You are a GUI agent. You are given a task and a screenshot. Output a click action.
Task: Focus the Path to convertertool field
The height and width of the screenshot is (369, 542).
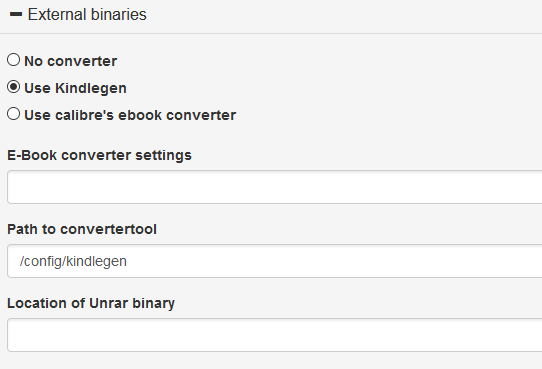[274, 261]
